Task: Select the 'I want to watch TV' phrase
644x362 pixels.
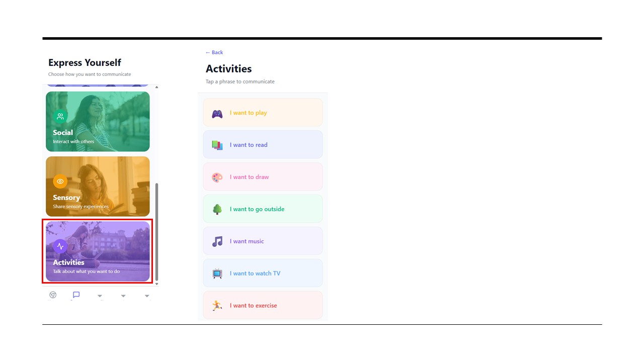Action: 263,273
